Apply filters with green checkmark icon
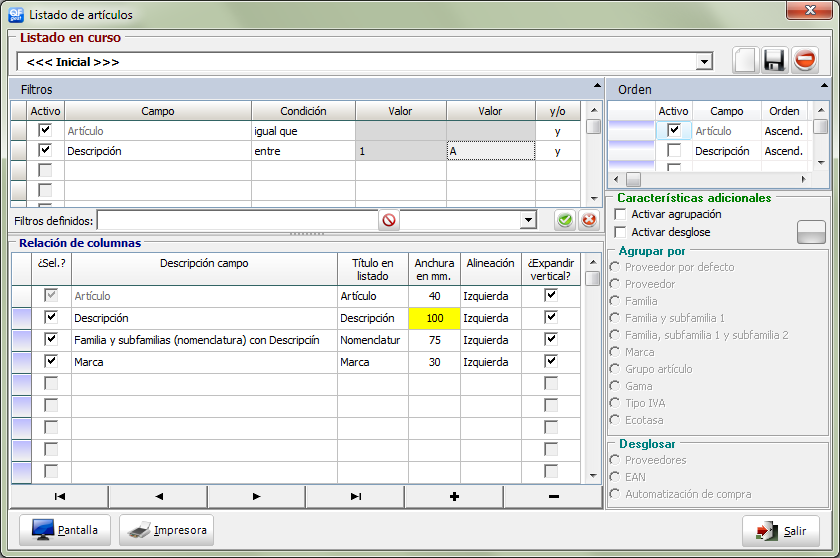The height and width of the screenshot is (558, 840). 565,220
